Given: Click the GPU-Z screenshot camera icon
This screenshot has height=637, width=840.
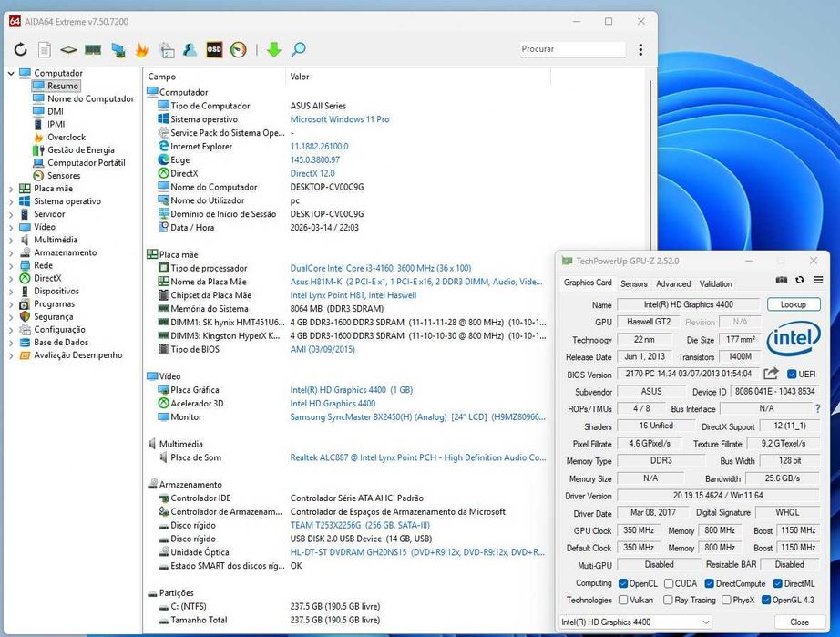Looking at the screenshot, I should pyautogui.click(x=782, y=280).
